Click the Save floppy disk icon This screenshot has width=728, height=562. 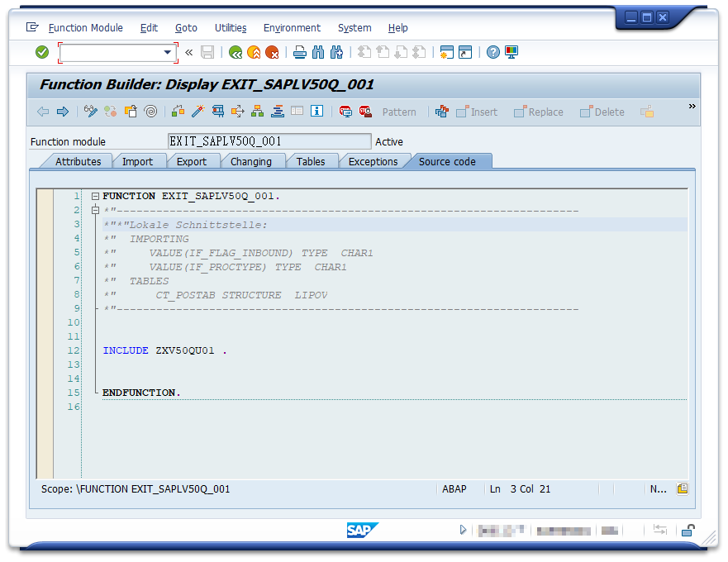(x=207, y=52)
